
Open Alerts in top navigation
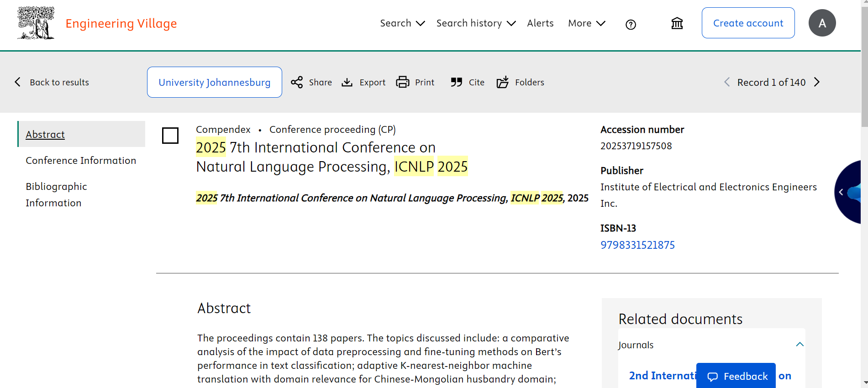[540, 23]
